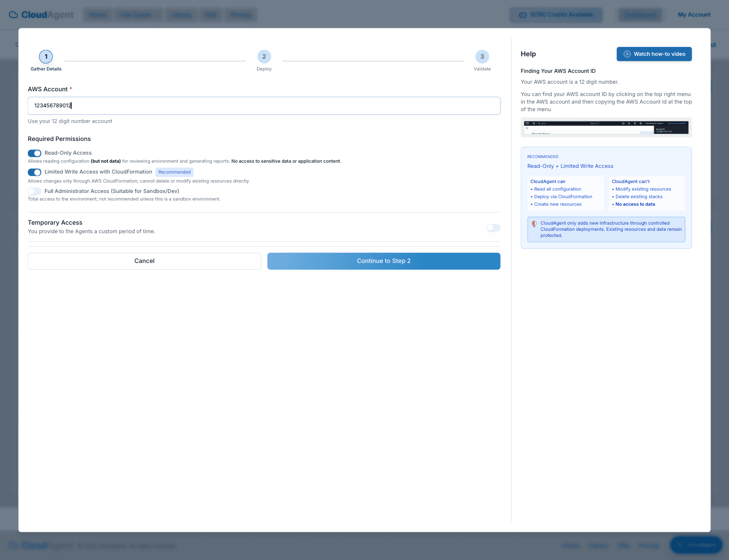Click the shield icon in the protection notice
The image size is (729, 560).
point(534,223)
